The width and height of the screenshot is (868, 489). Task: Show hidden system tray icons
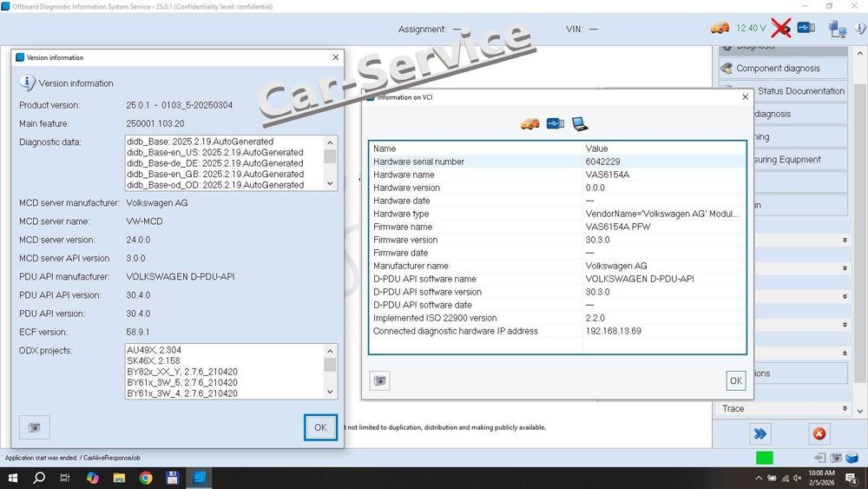(759, 478)
